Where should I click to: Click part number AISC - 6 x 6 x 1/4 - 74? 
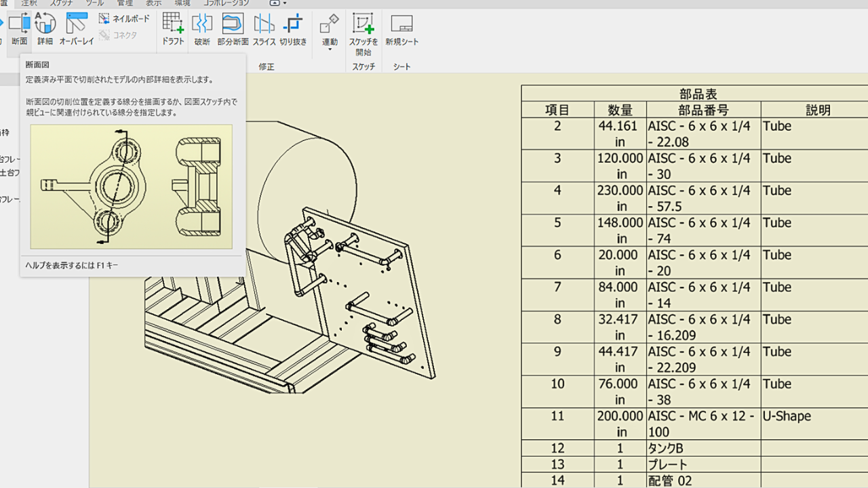point(703,230)
